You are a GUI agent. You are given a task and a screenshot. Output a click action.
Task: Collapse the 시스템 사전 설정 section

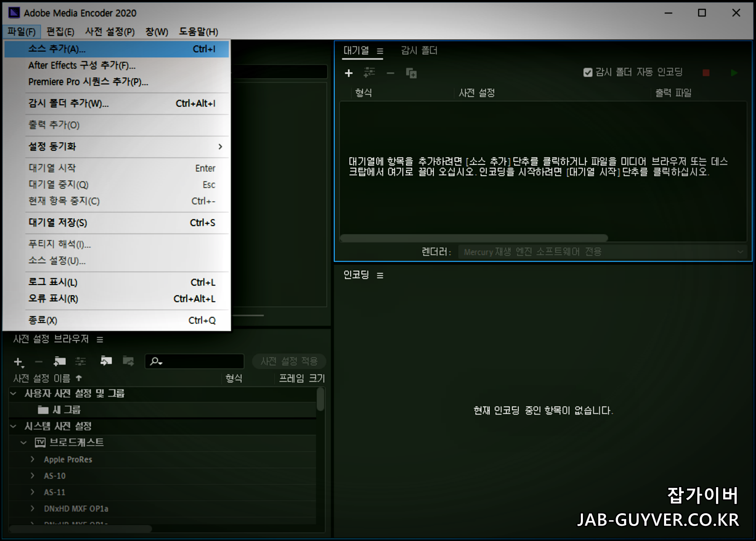pos(13,426)
